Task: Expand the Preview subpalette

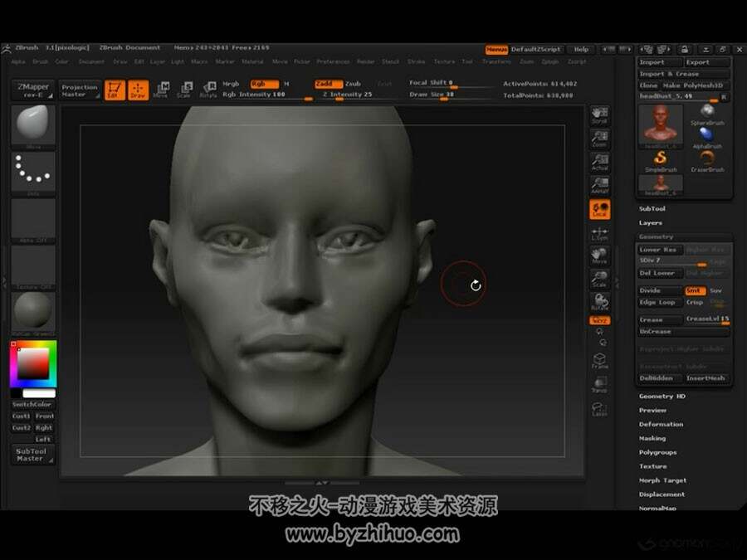Action: pos(652,410)
